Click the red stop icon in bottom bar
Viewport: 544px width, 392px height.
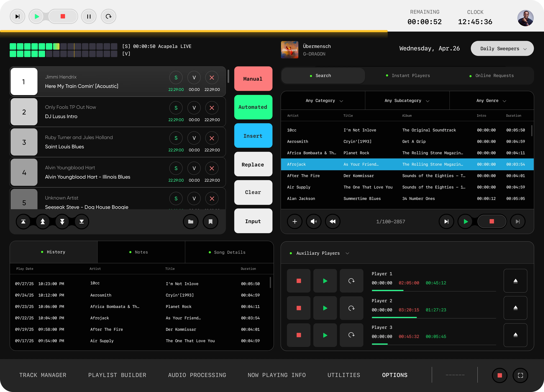tap(500, 375)
